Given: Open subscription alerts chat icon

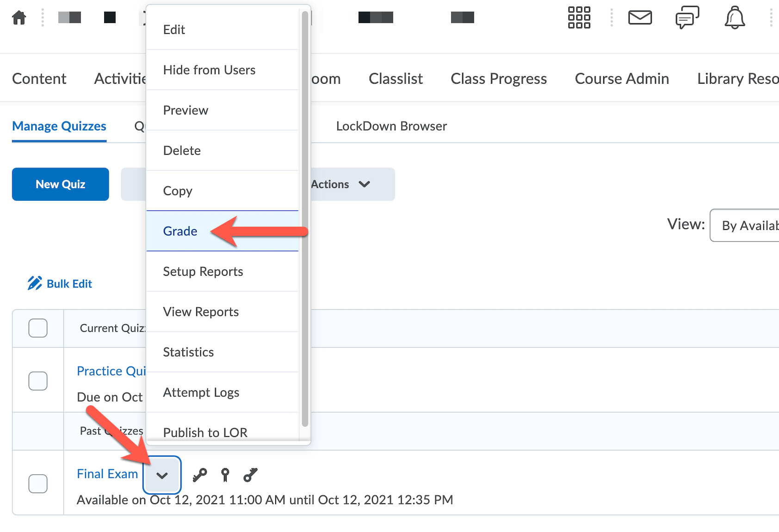Looking at the screenshot, I should [687, 19].
